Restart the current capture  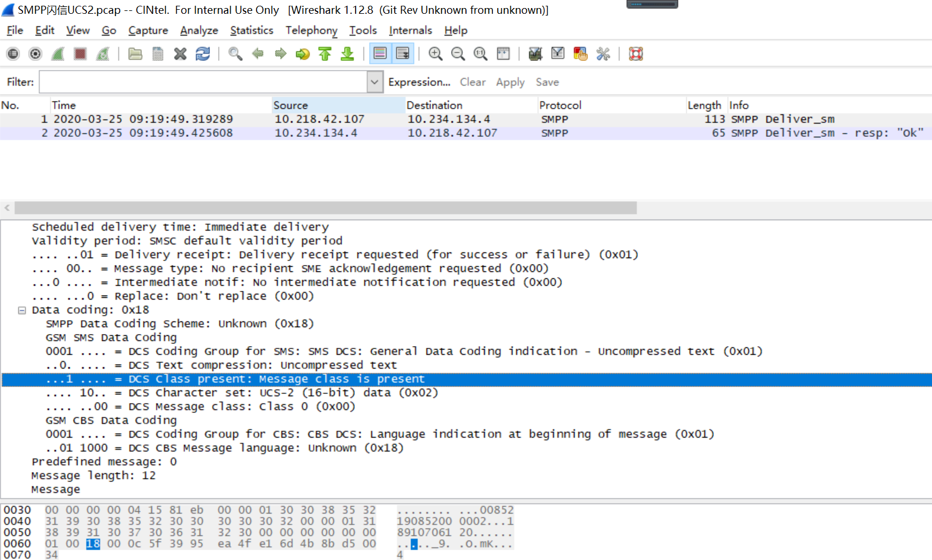point(102,54)
